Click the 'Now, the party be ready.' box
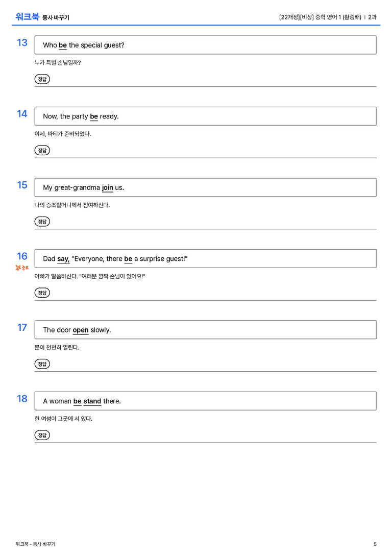Image resolution: width=392 pixels, height=555 pixels. (x=205, y=116)
